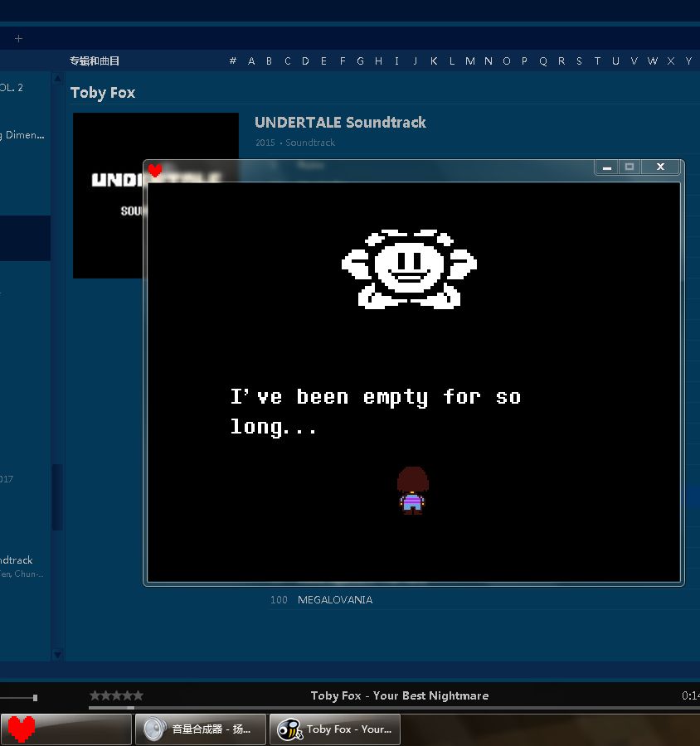700x746 pixels.
Task: Jump to letter E in alphabet index
Action: [x=323, y=61]
